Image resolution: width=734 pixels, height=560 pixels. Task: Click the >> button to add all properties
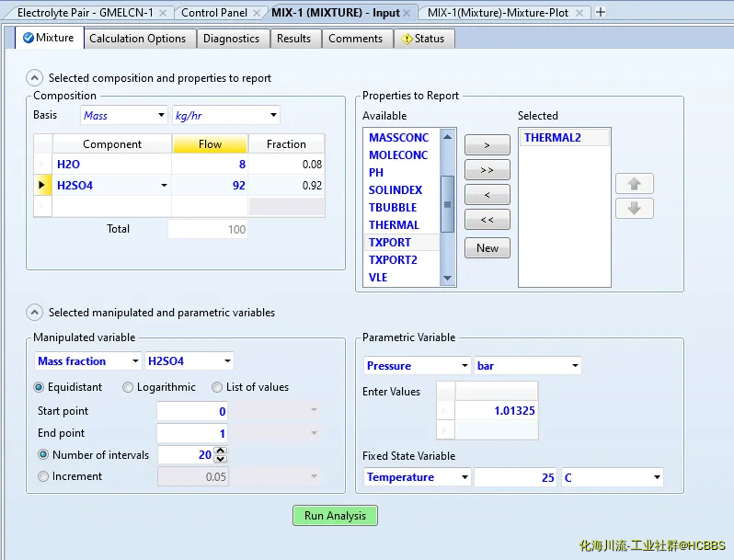click(x=487, y=170)
